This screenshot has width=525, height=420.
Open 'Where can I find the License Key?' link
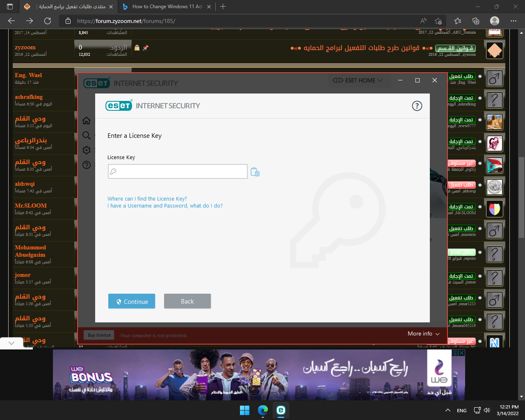coord(147,199)
